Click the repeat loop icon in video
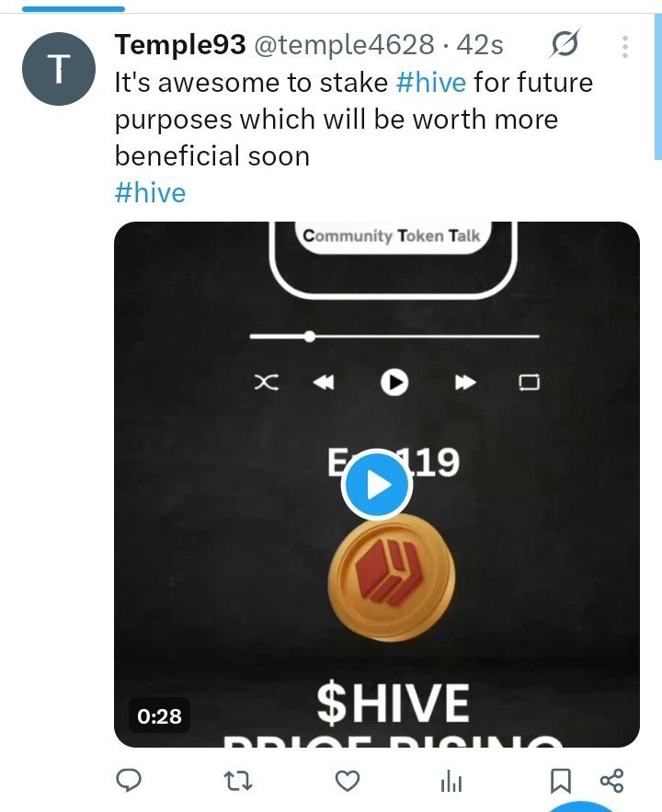 tap(529, 383)
